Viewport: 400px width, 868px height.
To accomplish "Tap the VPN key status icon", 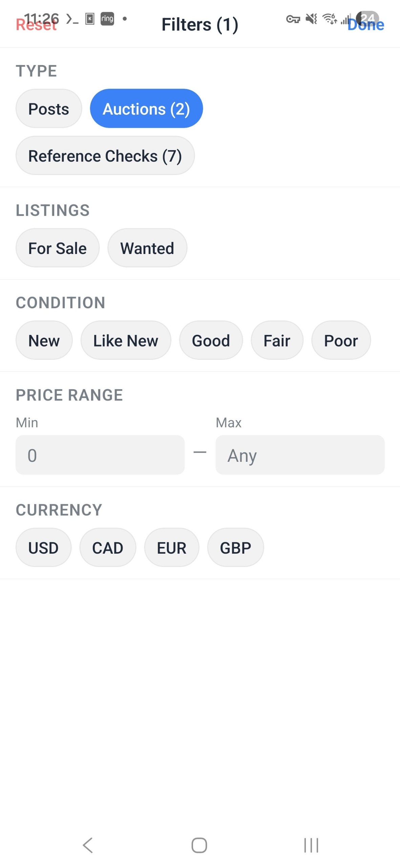I will (x=293, y=19).
